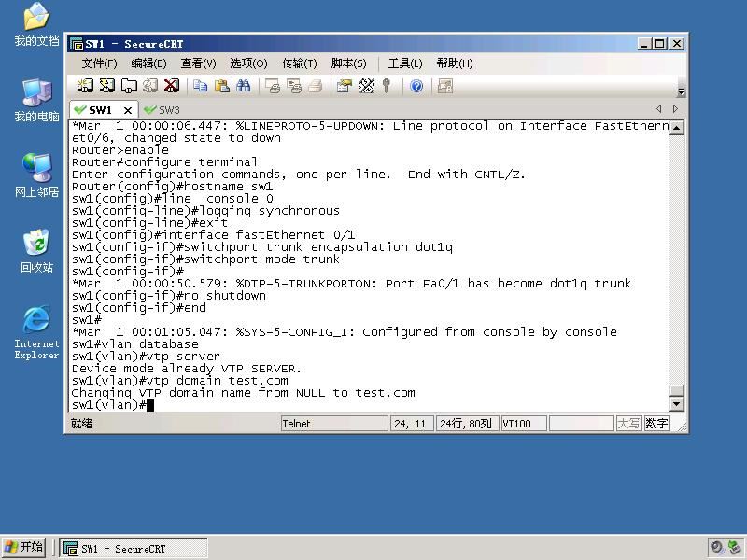Click SecureCRT title bar system icon

tap(77, 44)
